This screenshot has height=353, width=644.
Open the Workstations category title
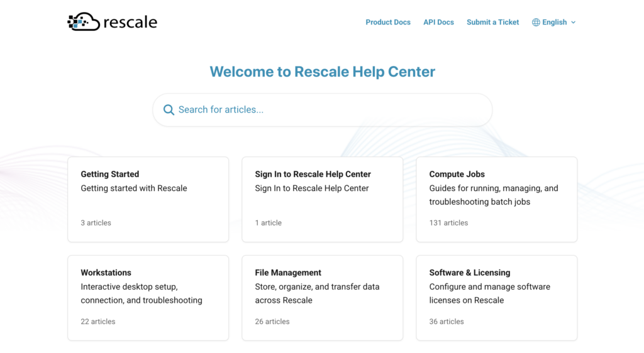tap(106, 273)
